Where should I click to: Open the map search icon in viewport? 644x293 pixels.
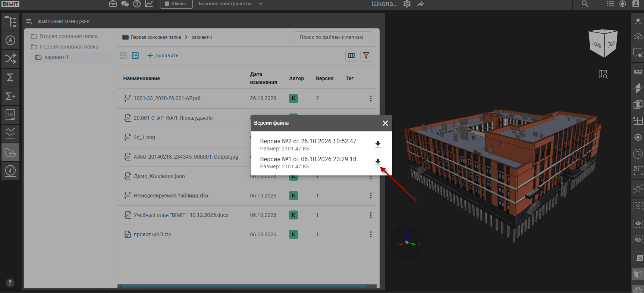[x=603, y=74]
